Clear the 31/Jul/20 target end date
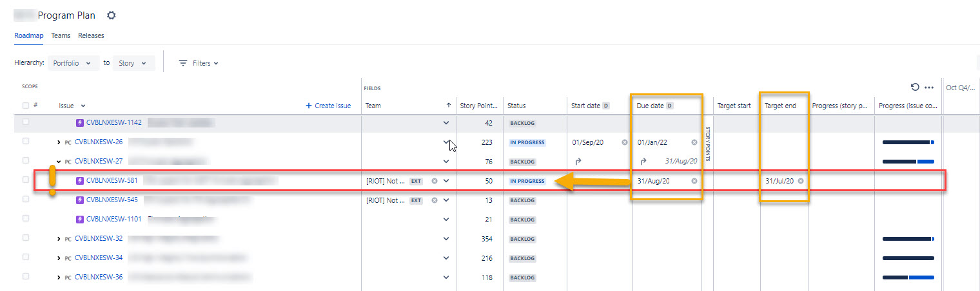 (x=801, y=181)
